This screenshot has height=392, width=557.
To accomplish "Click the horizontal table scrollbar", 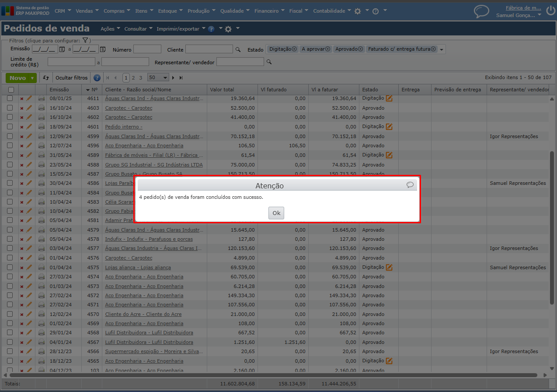I will 273,375.
